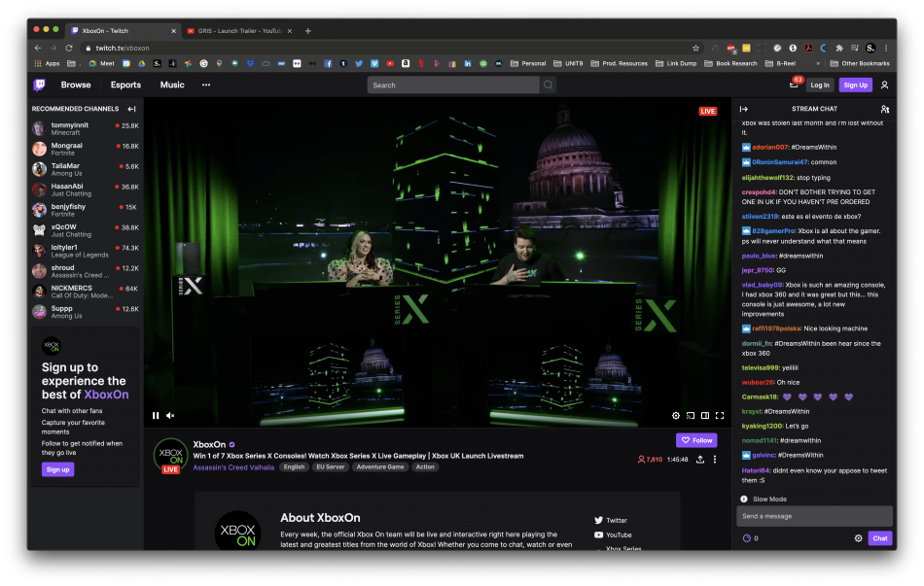
Task: Open the Browse section
Action: (x=76, y=85)
